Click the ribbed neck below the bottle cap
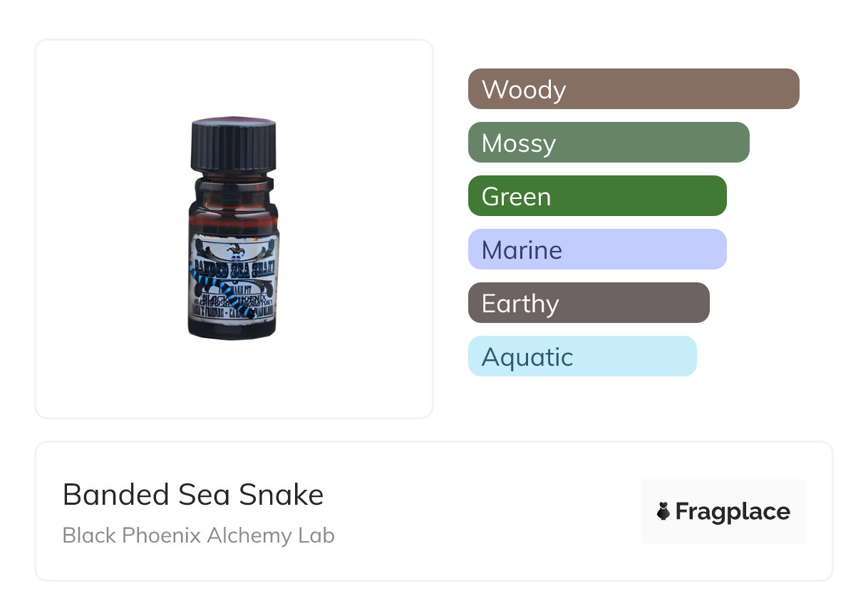The width and height of the screenshot is (868, 616). [234, 188]
